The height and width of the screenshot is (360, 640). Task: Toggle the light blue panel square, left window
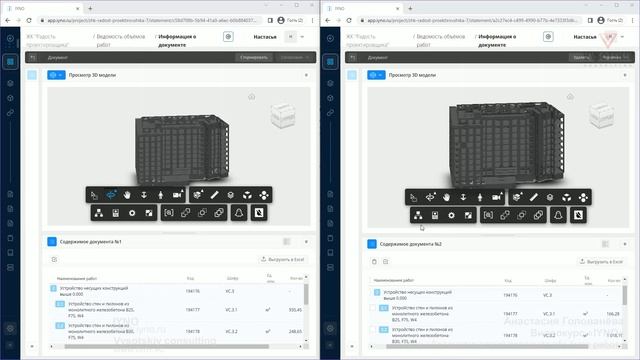point(32,75)
